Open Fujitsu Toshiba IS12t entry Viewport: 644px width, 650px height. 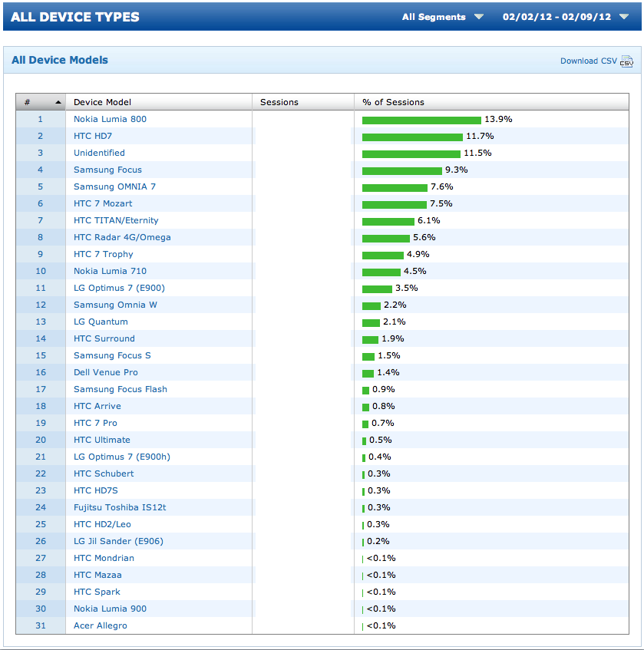coord(120,507)
